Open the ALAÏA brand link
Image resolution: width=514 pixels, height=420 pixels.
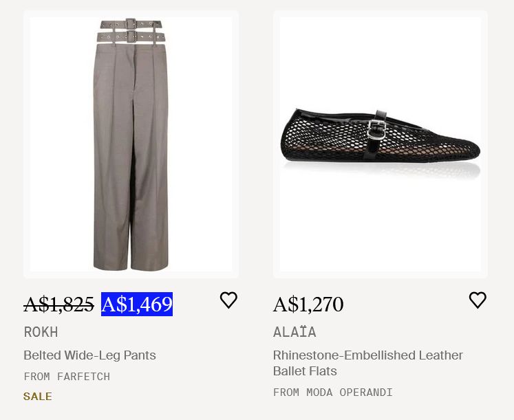click(x=295, y=332)
